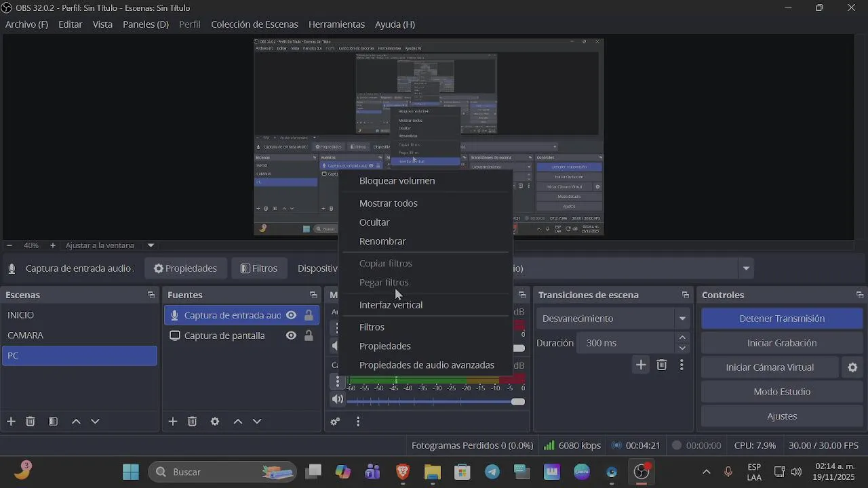Mute channel via speaker icon below green meter
Screen dimensions: 868x488
tap(337, 400)
